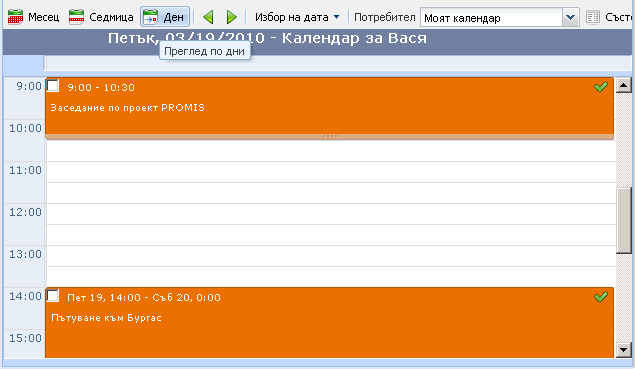The image size is (635, 369).
Task: Open the Избор на дата dropdown
Action: pyautogui.click(x=297, y=17)
